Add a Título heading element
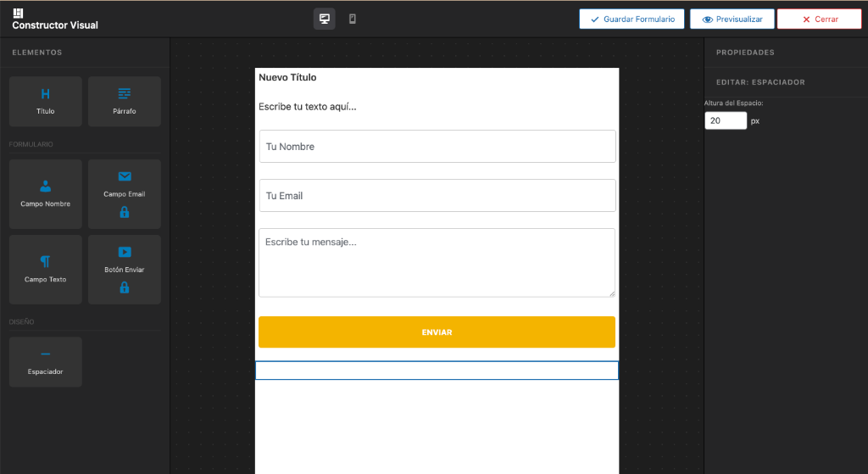 click(x=45, y=101)
